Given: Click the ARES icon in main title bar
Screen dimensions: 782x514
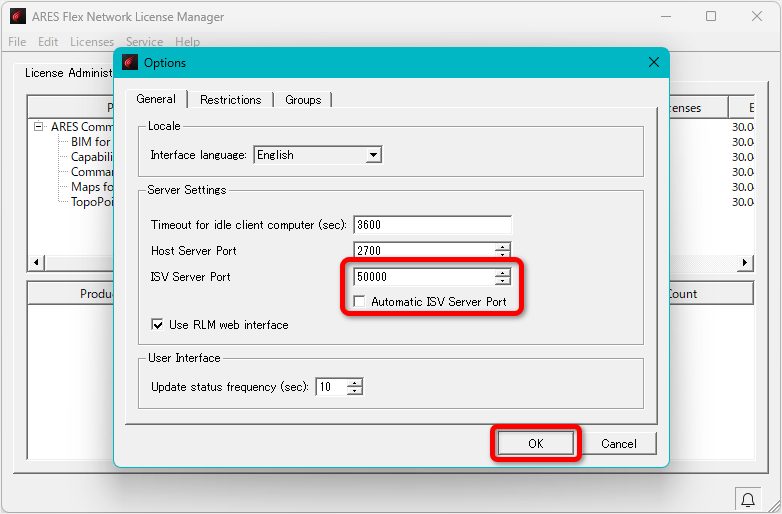Looking at the screenshot, I should 18,16.
